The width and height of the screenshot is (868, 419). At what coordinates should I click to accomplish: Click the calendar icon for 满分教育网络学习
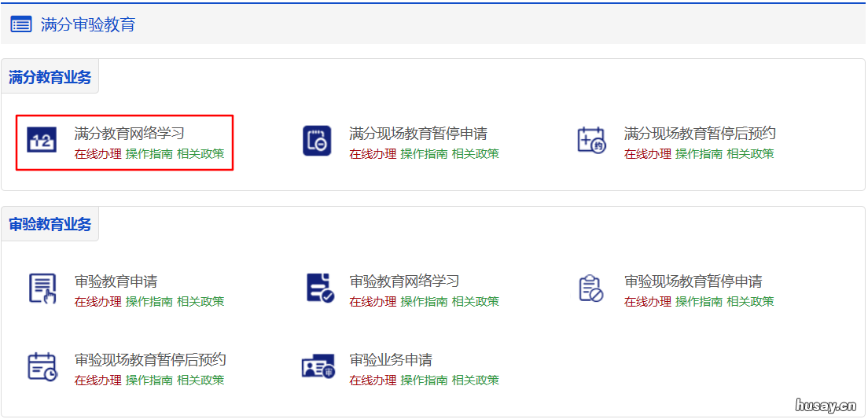(x=42, y=141)
